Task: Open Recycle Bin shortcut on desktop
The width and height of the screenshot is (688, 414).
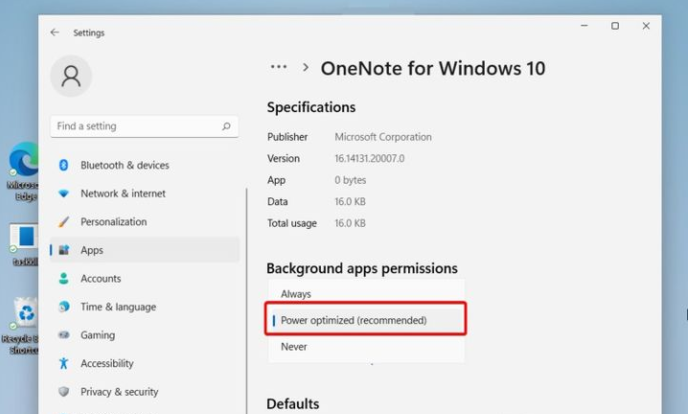Action: click(x=20, y=326)
